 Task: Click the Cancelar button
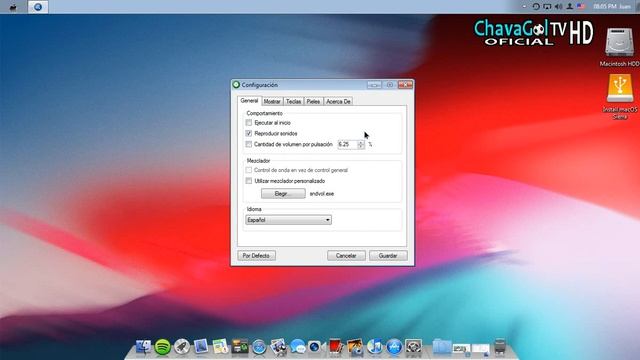pyautogui.click(x=346, y=256)
